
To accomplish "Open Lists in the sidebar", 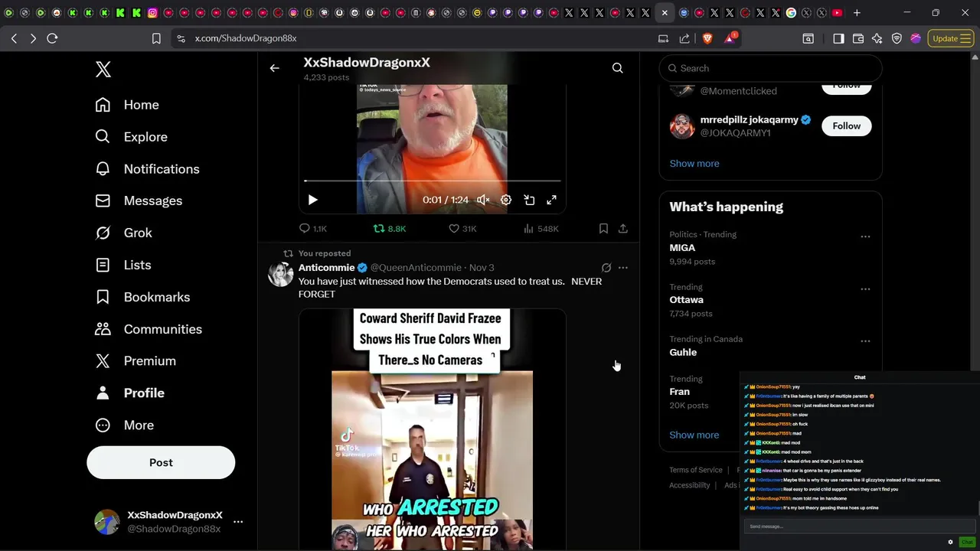I will point(122,265).
